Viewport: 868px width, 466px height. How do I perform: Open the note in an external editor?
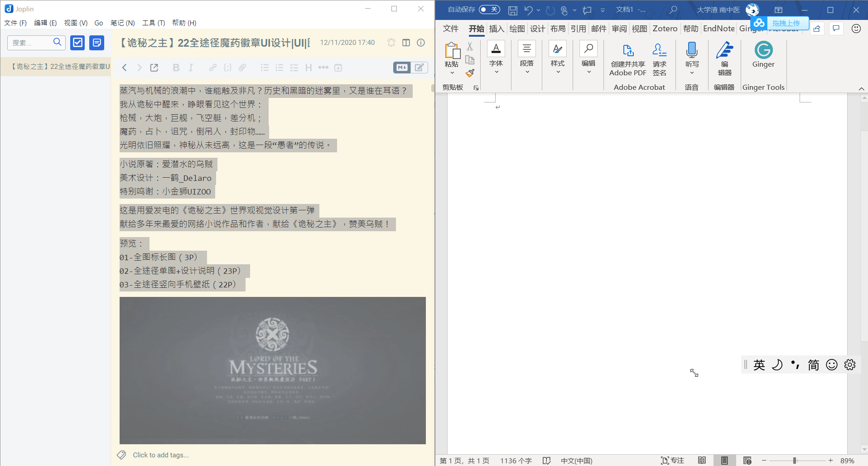154,68
